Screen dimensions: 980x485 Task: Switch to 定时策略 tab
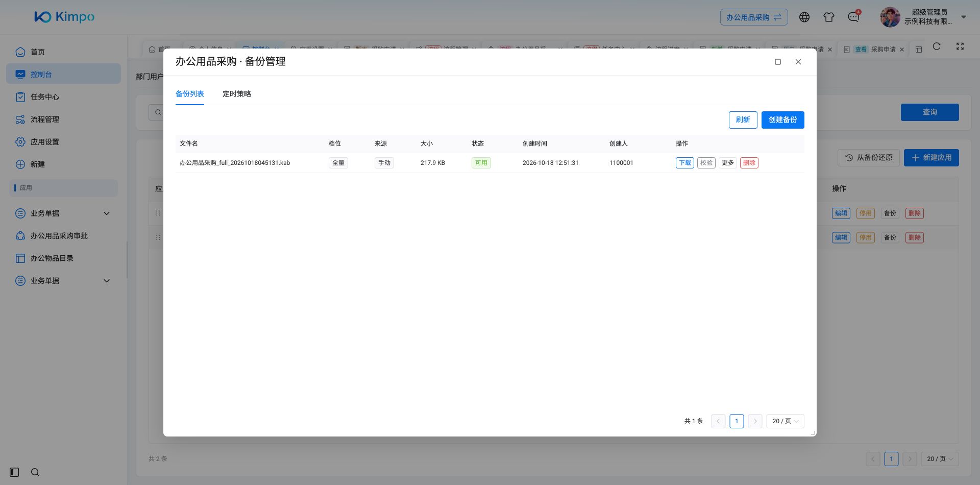click(x=237, y=94)
